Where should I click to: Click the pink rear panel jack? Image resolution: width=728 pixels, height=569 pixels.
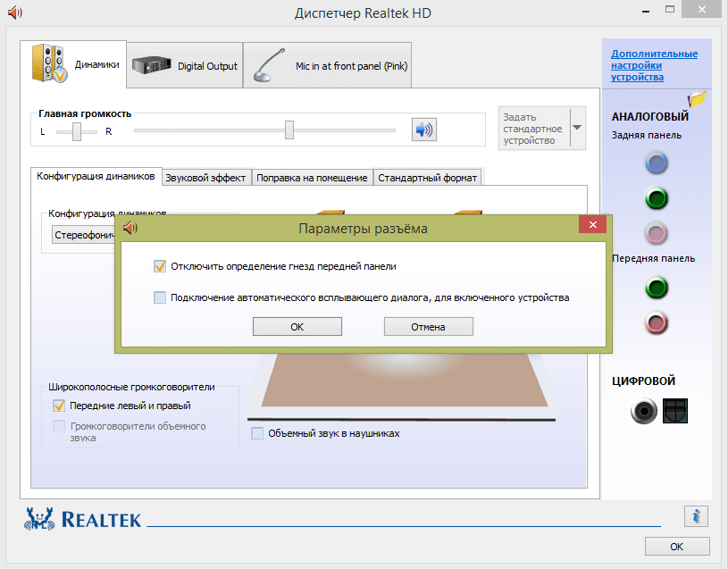coord(657,234)
